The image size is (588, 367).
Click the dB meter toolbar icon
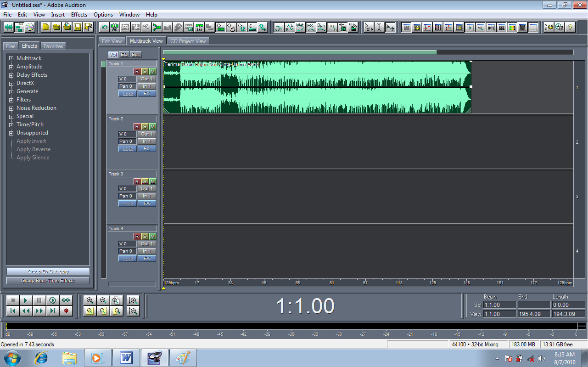[x=279, y=28]
